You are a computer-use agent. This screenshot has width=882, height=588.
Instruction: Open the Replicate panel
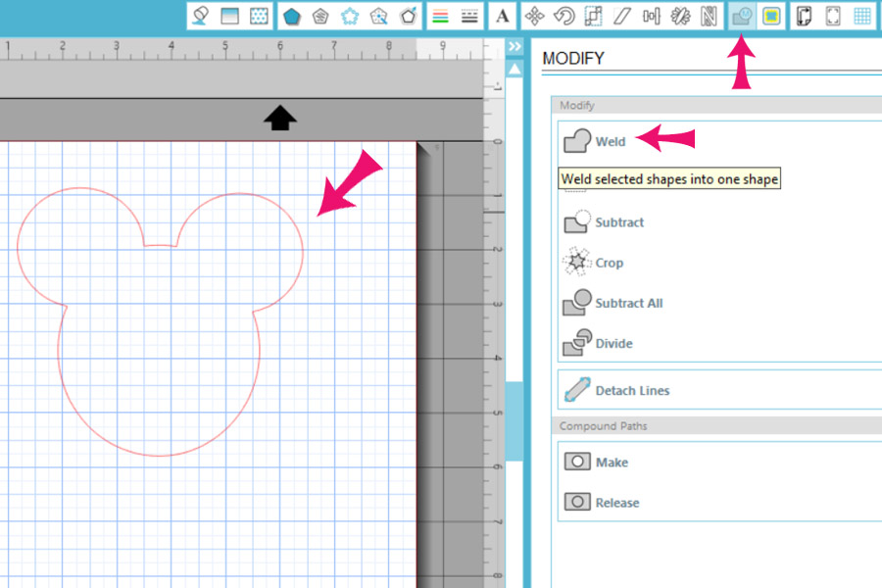681,16
